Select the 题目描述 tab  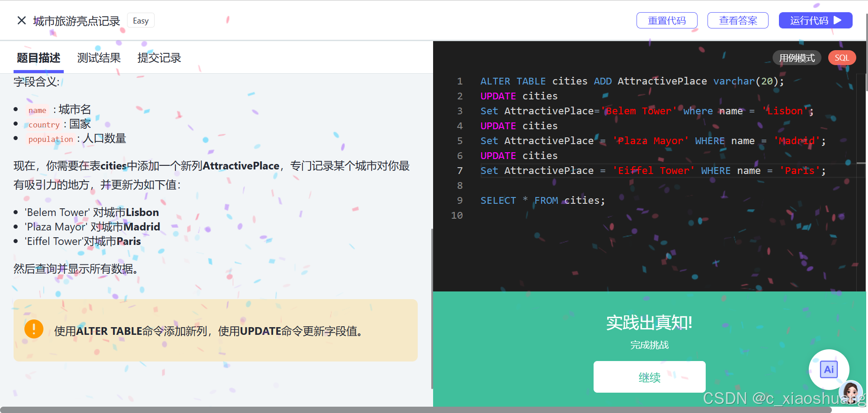click(x=38, y=57)
